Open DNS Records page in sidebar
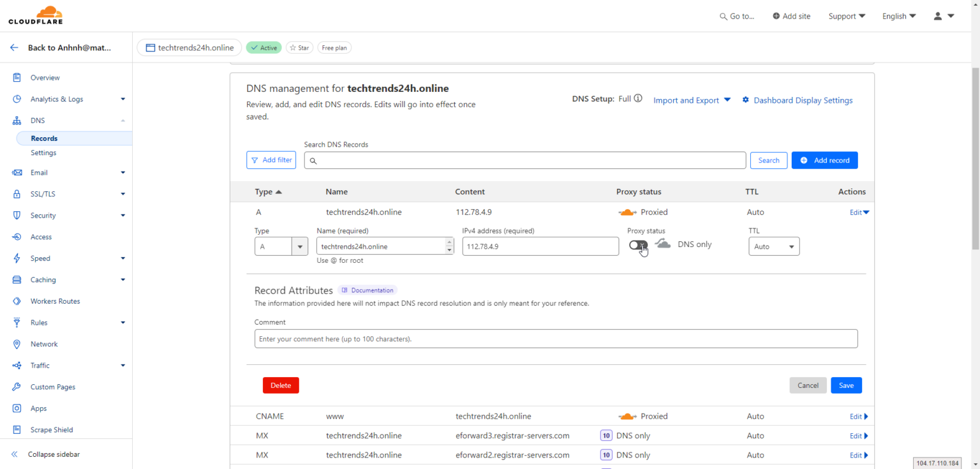This screenshot has width=980, height=469. point(74,138)
